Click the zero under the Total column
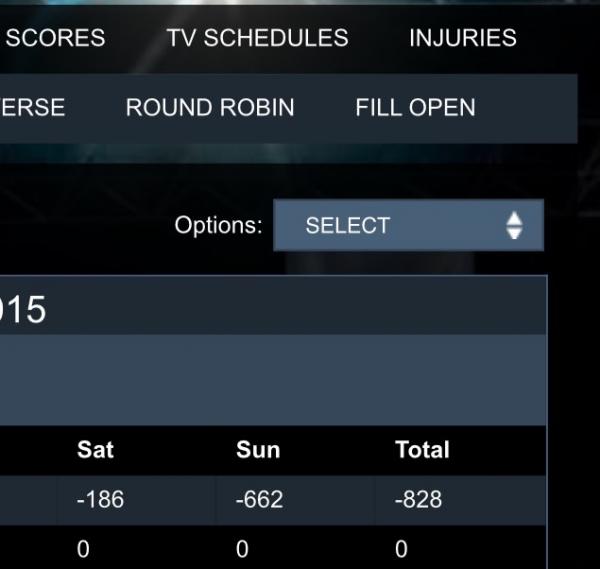Screen dimensions: 600x569 [401, 549]
